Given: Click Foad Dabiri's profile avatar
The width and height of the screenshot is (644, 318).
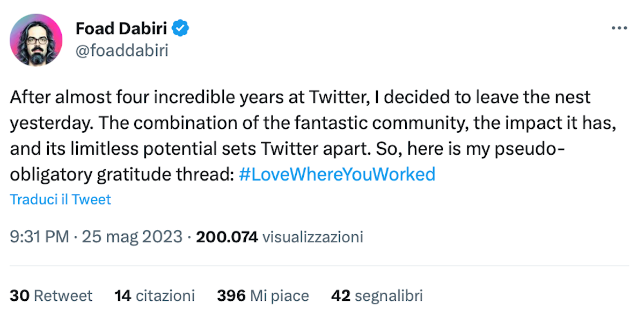Looking at the screenshot, I should pos(36,40).
